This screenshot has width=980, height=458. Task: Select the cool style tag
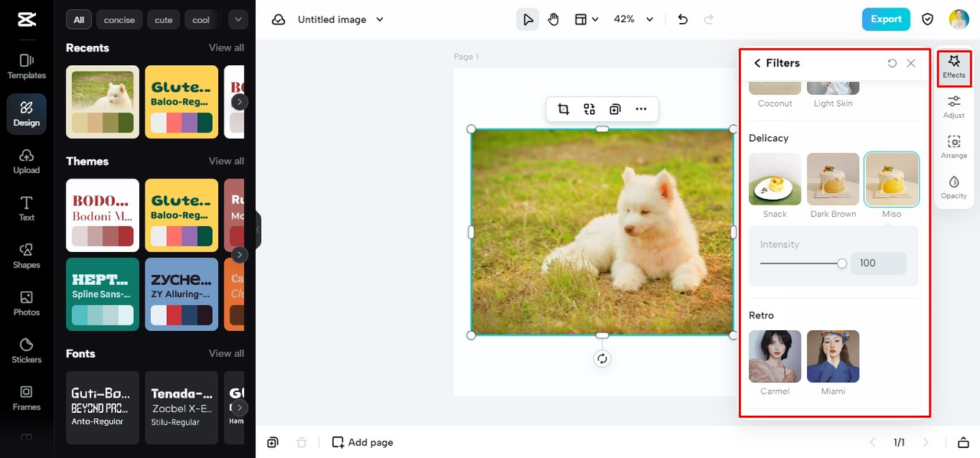click(201, 20)
